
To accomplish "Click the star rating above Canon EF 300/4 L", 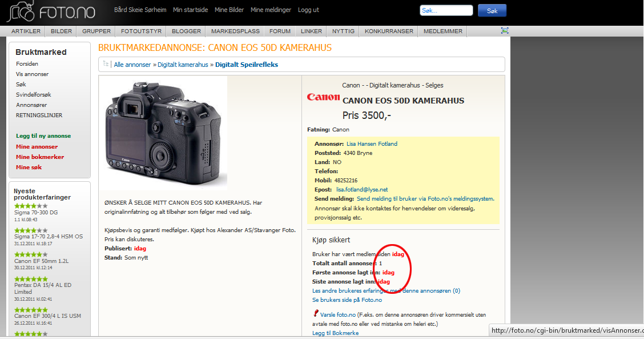I will (31, 310).
